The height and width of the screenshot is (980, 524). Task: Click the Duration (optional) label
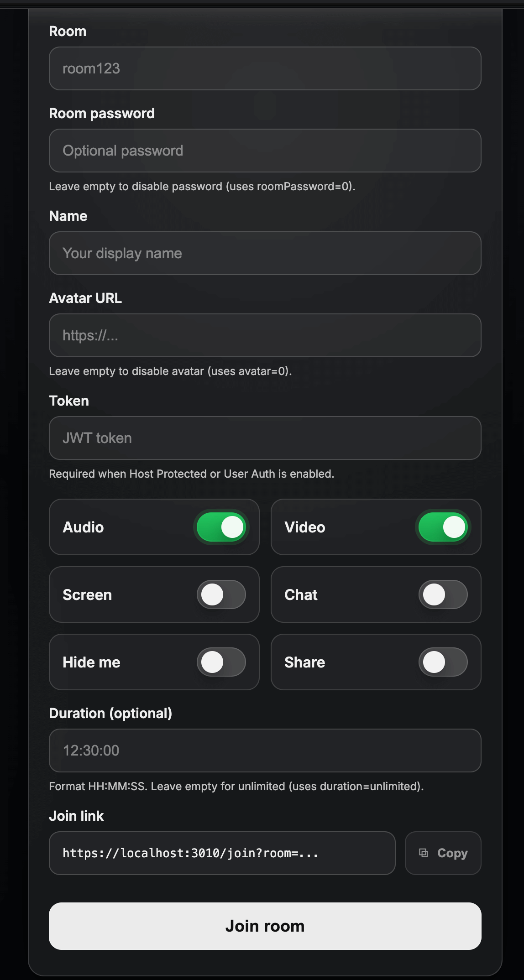tap(110, 713)
